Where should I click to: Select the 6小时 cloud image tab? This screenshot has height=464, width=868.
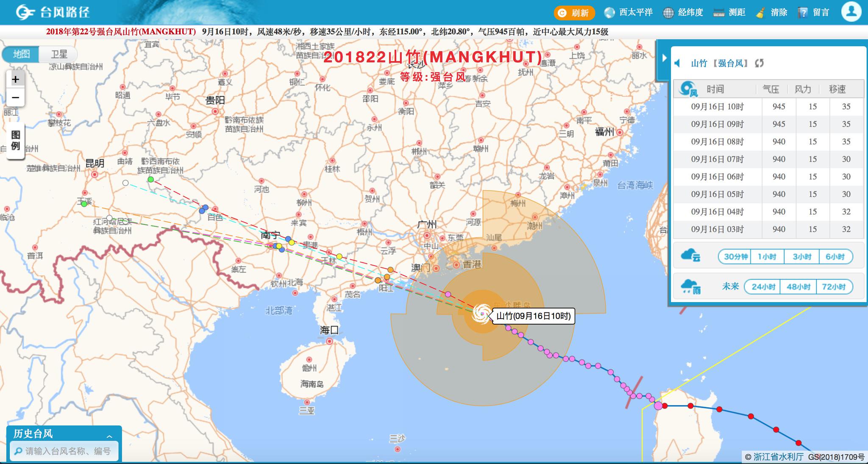coord(835,257)
